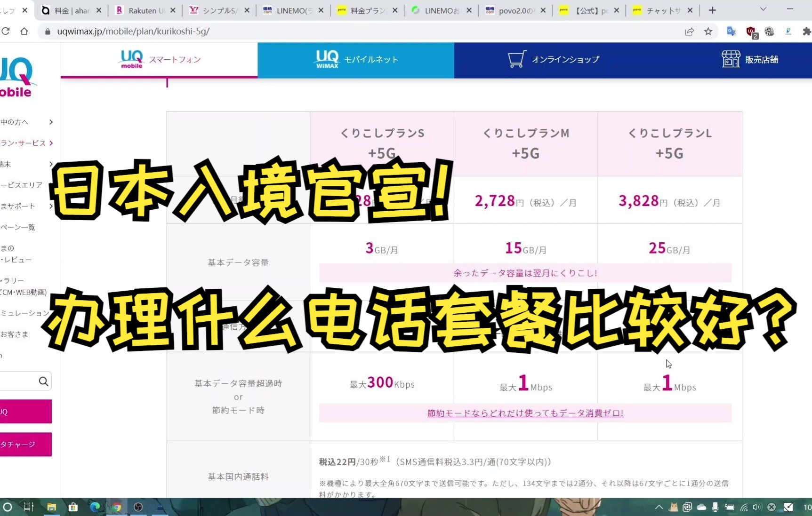Viewport: 812px width, 516px height.
Task: Click the 3,828円 monthly price cell
Action: tap(670, 201)
